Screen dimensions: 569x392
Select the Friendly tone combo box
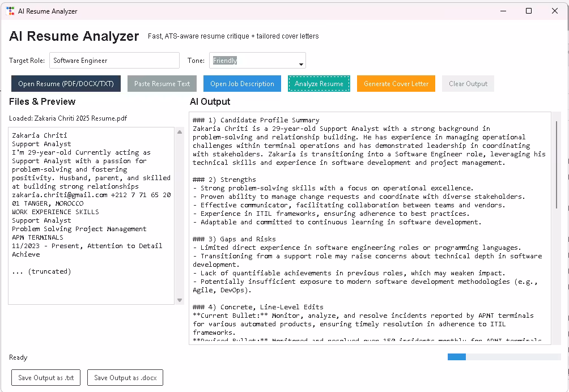click(253, 61)
